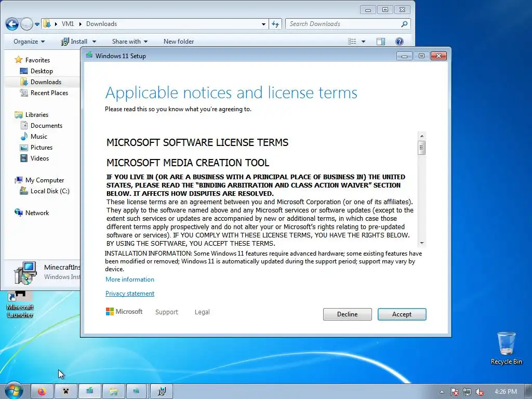Open address bar history dropdown
532x399 pixels.
pos(263,24)
